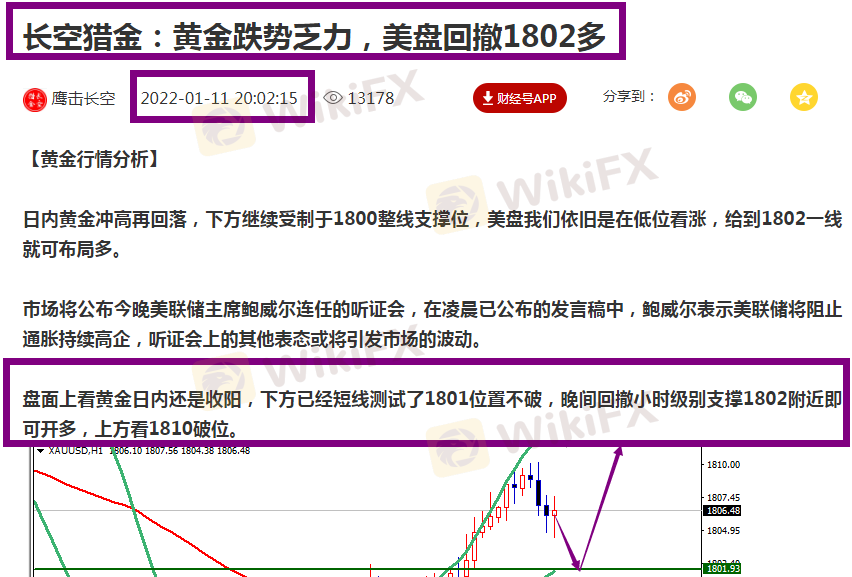The width and height of the screenshot is (852, 577).
Task: Expand the XAUUSD,H1 chart dropdown triangle
Action: 41,451
